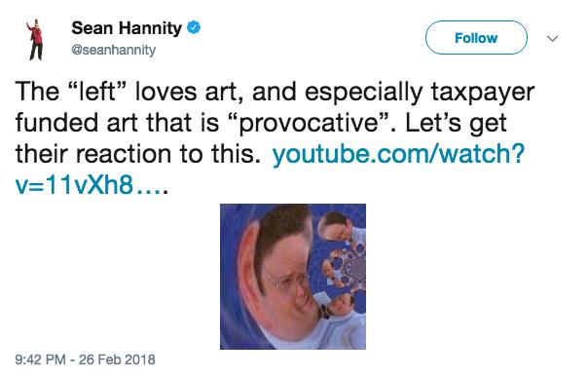Open the Sean Hannity display name
The width and height of the screenshot is (588, 379).
tap(127, 28)
